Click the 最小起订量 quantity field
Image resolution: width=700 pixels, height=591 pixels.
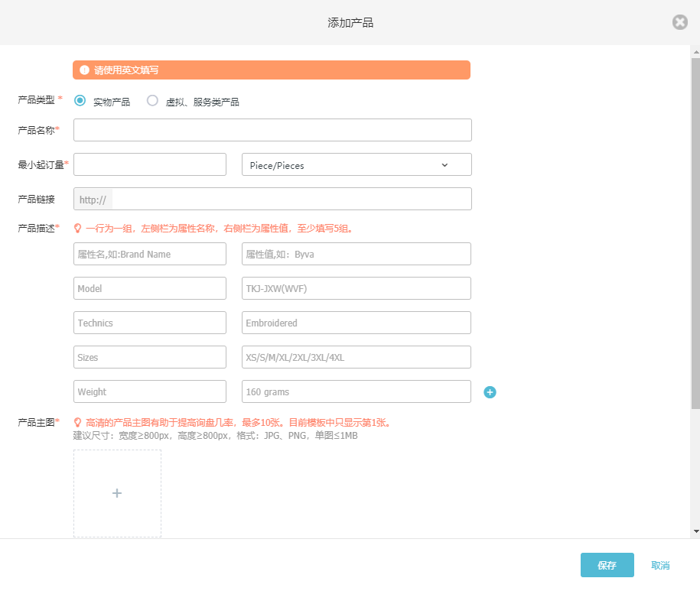coord(150,164)
